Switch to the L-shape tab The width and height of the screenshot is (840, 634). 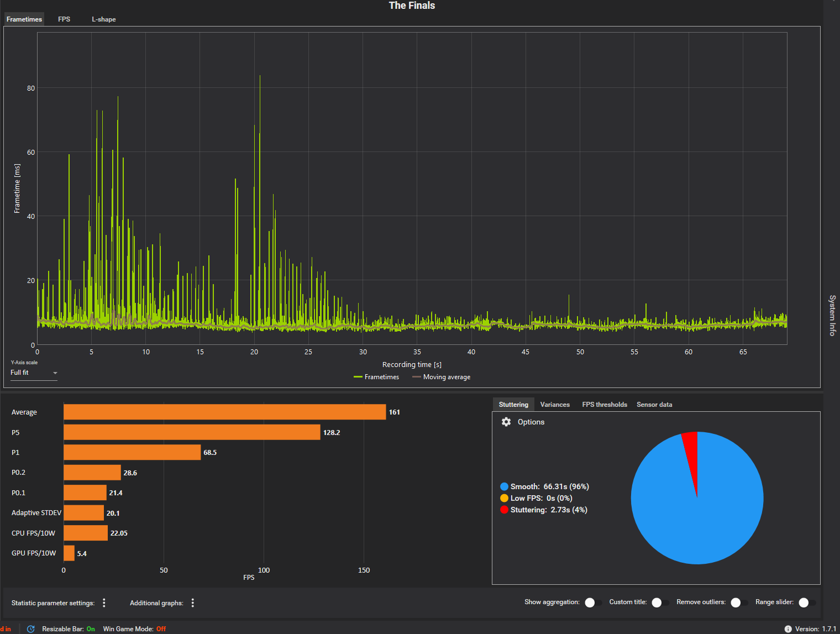(x=104, y=19)
